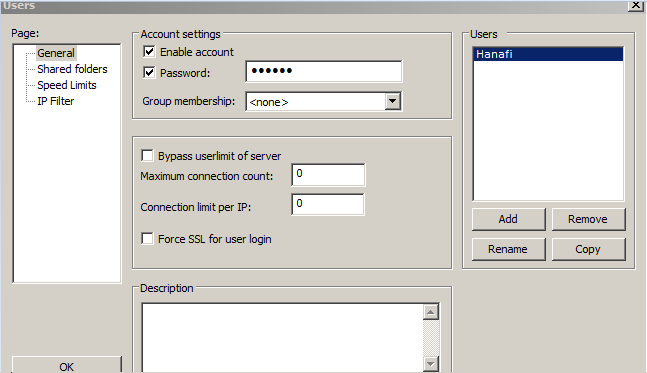
Task: Focus Maximum connection count field
Action: (328, 175)
